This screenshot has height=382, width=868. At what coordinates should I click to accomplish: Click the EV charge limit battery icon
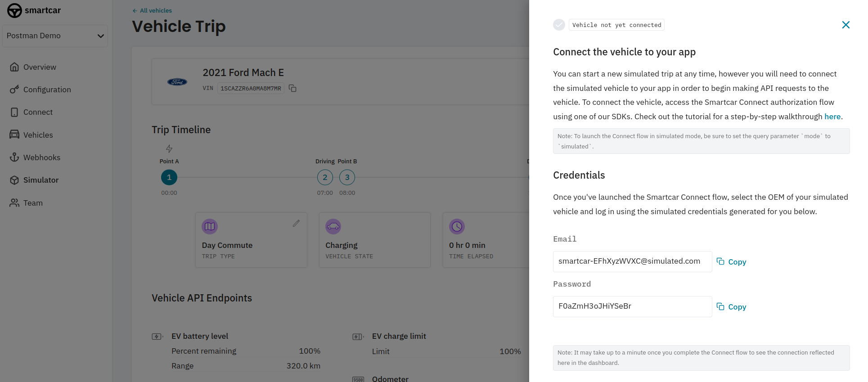[358, 337]
